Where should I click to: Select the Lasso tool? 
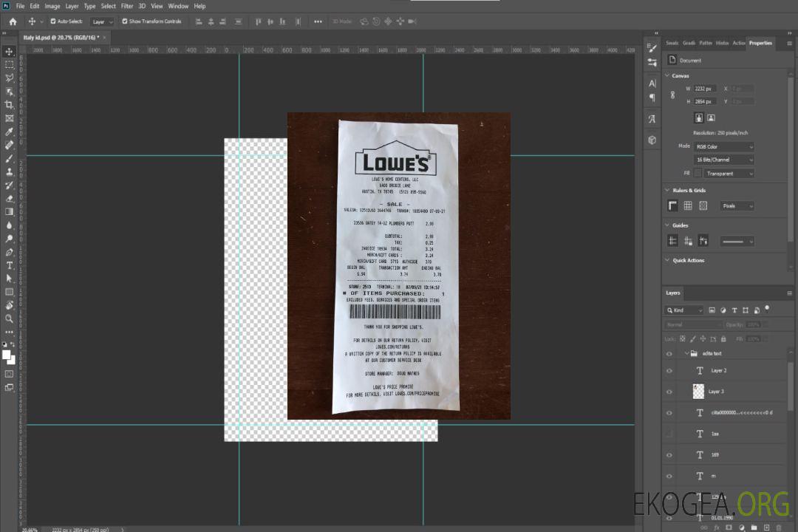tap(9, 78)
